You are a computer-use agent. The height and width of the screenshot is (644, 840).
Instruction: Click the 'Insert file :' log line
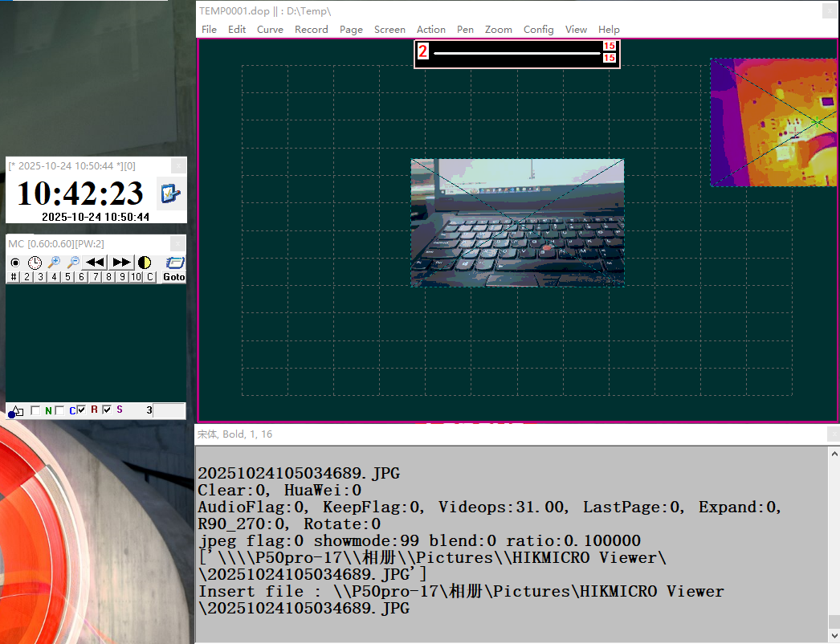point(461,592)
